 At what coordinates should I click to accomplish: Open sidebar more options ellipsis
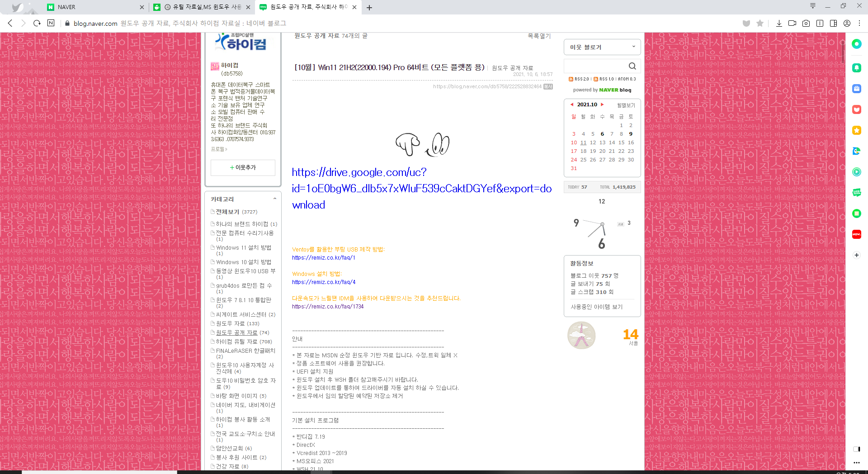(856, 463)
